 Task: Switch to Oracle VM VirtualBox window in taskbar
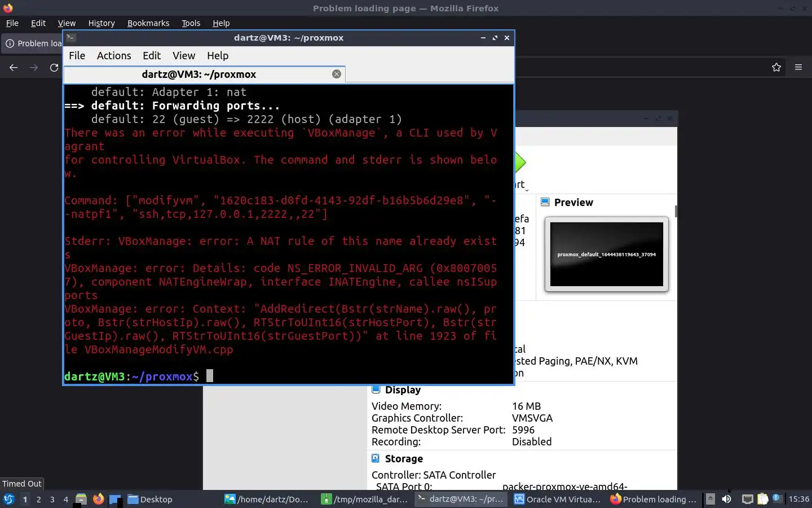click(557, 499)
